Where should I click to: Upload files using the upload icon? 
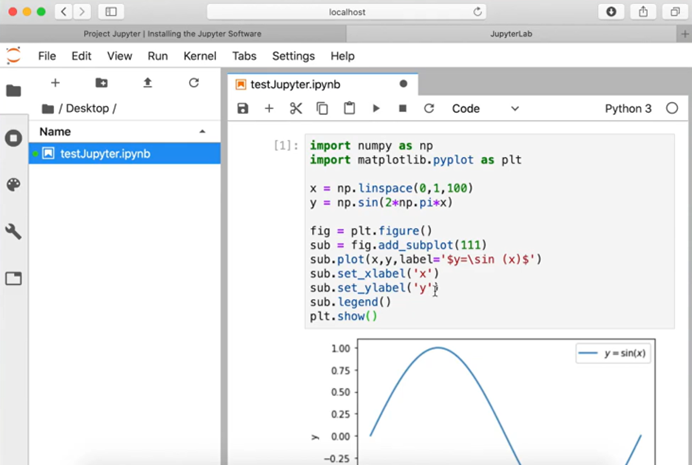click(x=148, y=83)
